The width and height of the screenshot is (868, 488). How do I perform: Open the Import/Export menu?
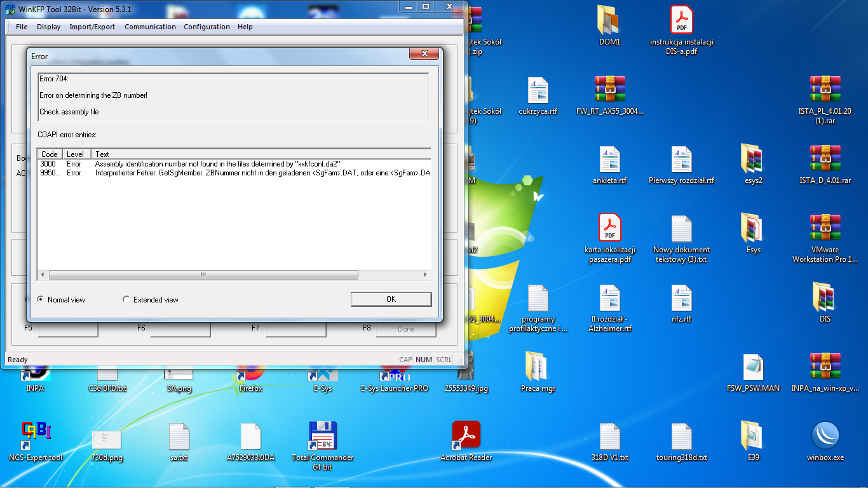[93, 27]
